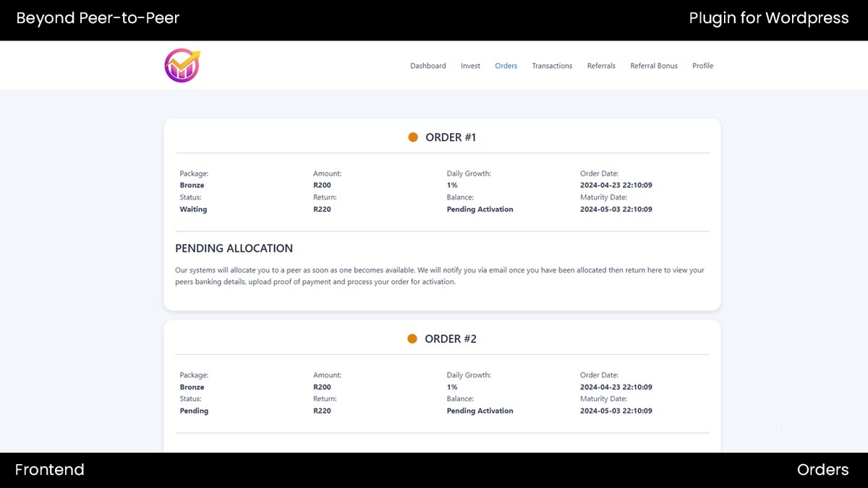
Task: Click the Pending Activation balance text
Action: (480, 209)
